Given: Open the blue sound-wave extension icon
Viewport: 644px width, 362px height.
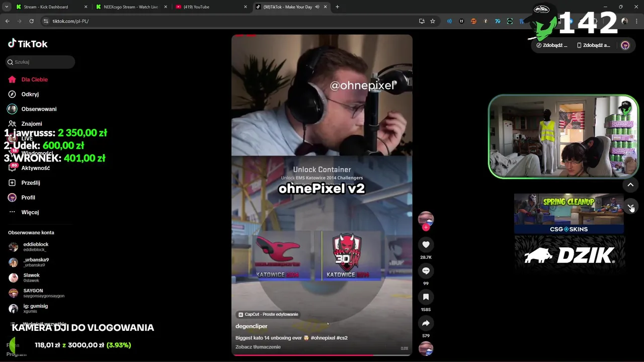Looking at the screenshot, I should 449,21.
